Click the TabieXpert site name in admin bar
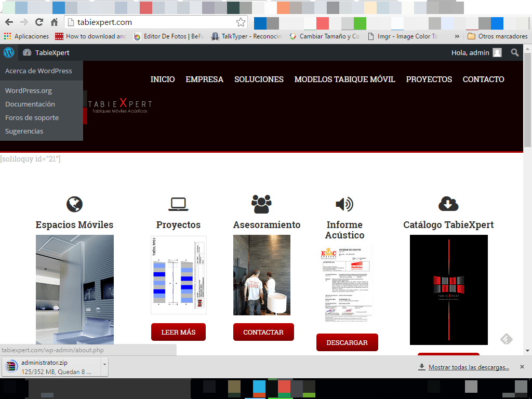 tap(52, 52)
